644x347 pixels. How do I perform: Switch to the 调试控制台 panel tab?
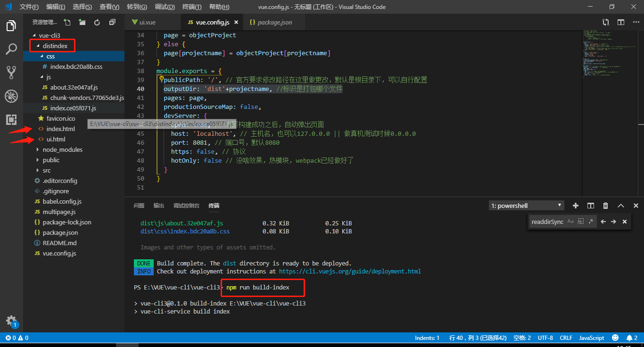(186, 206)
